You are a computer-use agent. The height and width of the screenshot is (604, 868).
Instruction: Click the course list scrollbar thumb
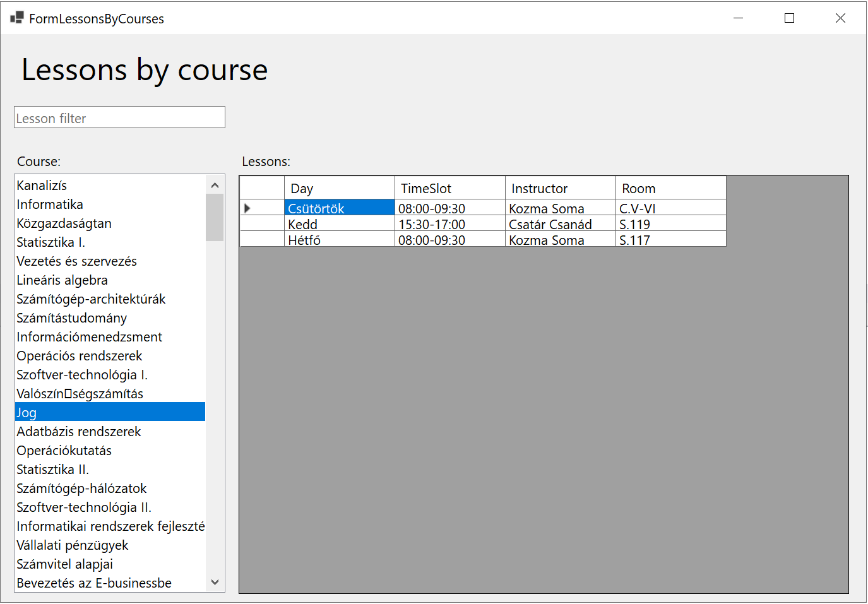215,218
